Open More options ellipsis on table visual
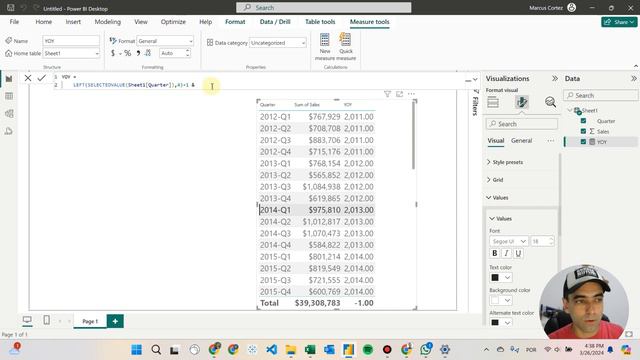This screenshot has width=640, height=360. pyautogui.click(x=411, y=94)
